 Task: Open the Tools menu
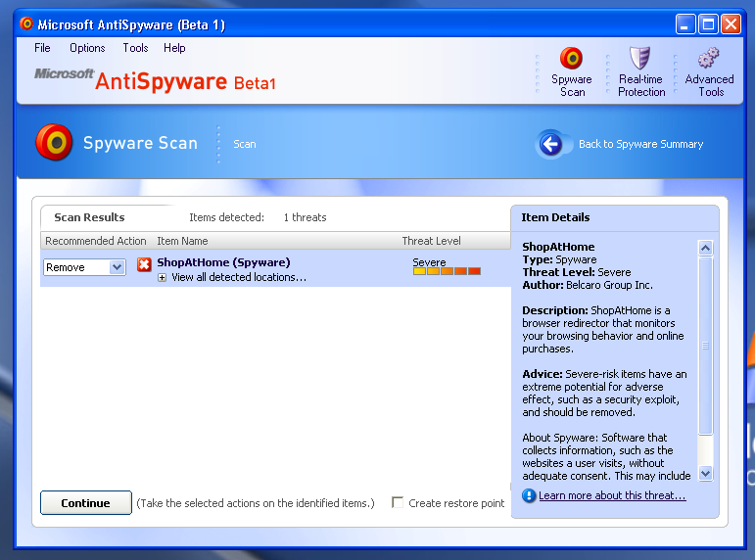(x=135, y=48)
